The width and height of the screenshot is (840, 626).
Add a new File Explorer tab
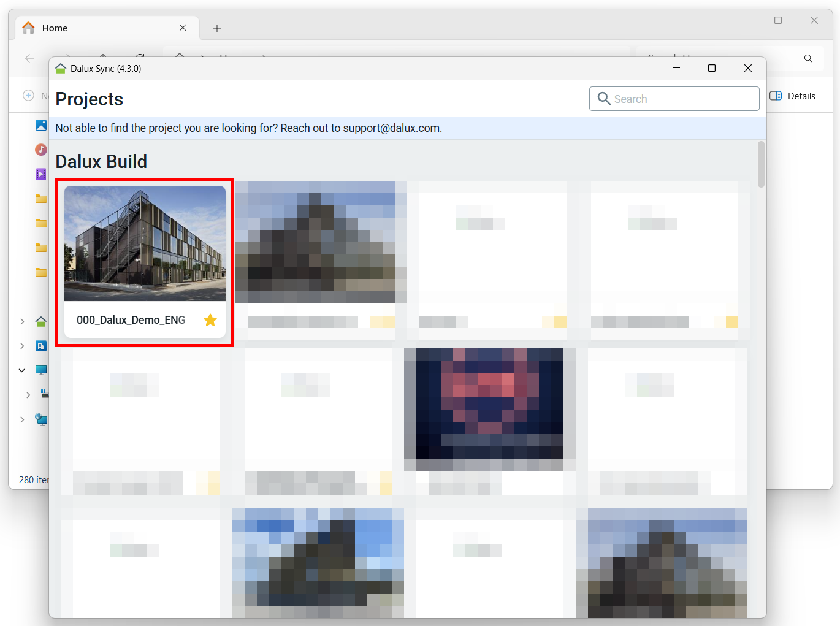[x=217, y=28]
